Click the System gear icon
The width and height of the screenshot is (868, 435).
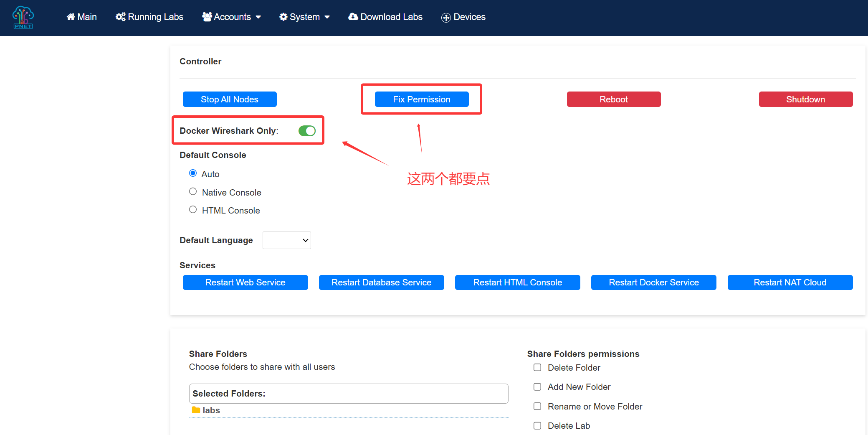click(x=283, y=17)
